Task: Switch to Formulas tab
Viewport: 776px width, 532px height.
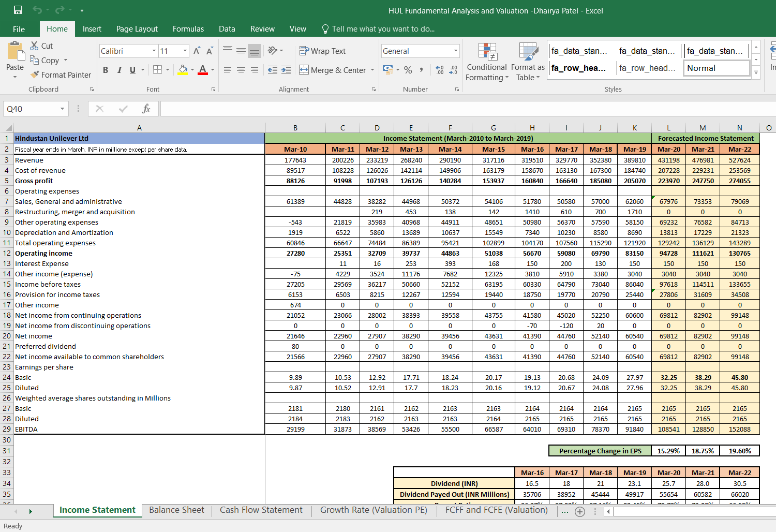Action: pyautogui.click(x=188, y=29)
